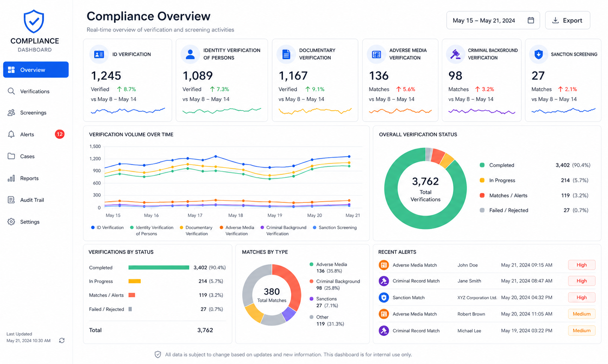Click the Medium badge for Robert Brown
This screenshot has height=364, width=608.
click(x=581, y=314)
